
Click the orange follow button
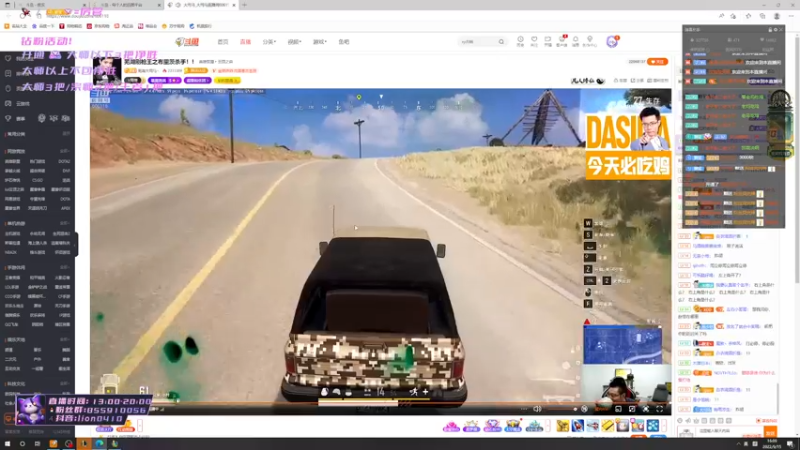click(657, 62)
